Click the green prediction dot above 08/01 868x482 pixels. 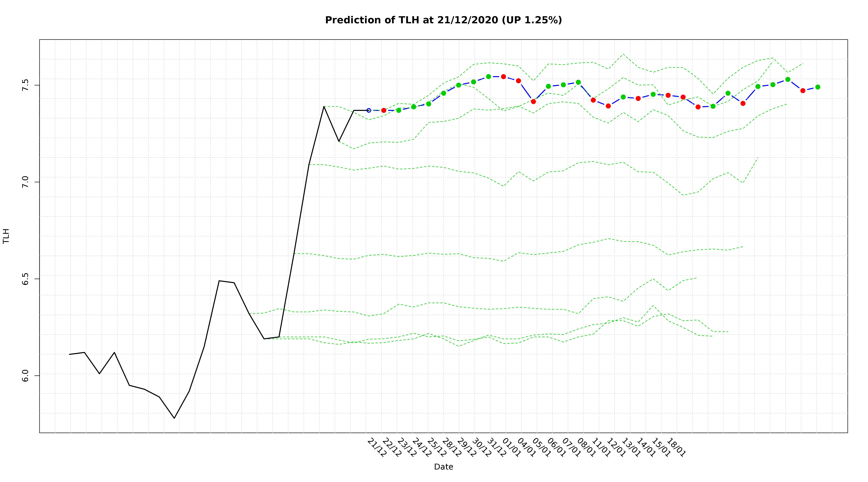(578, 82)
